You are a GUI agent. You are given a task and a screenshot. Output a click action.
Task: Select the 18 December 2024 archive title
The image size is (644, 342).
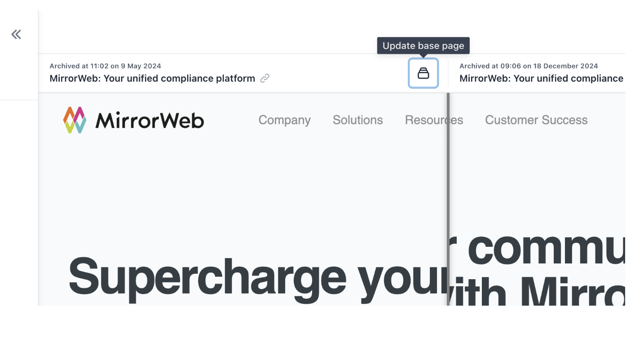(x=541, y=79)
